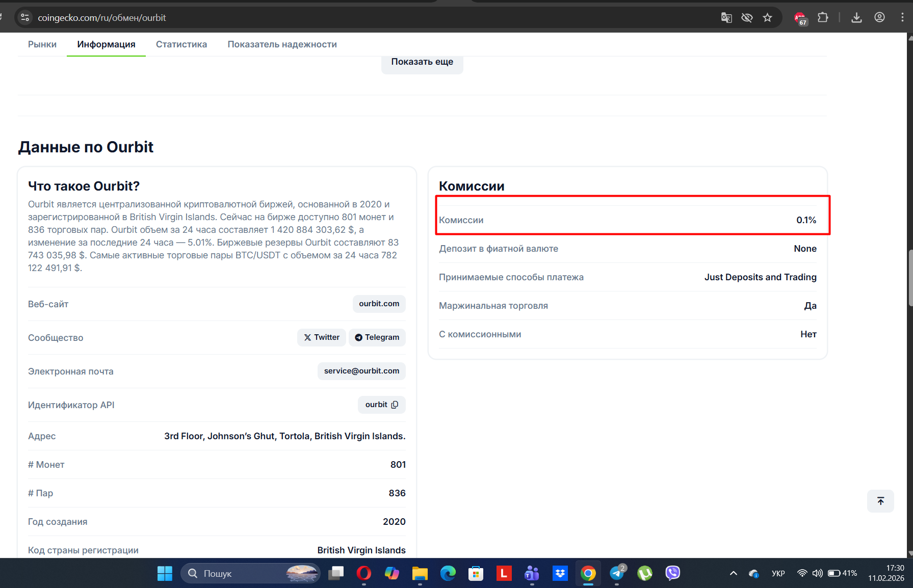
Task: Open Microsoft Store from the taskbar
Action: (x=476, y=573)
